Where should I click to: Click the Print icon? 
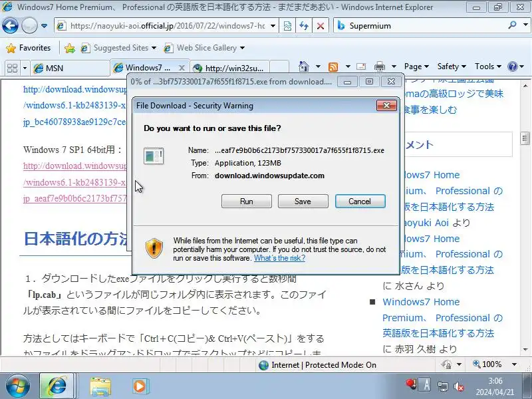tap(379, 66)
